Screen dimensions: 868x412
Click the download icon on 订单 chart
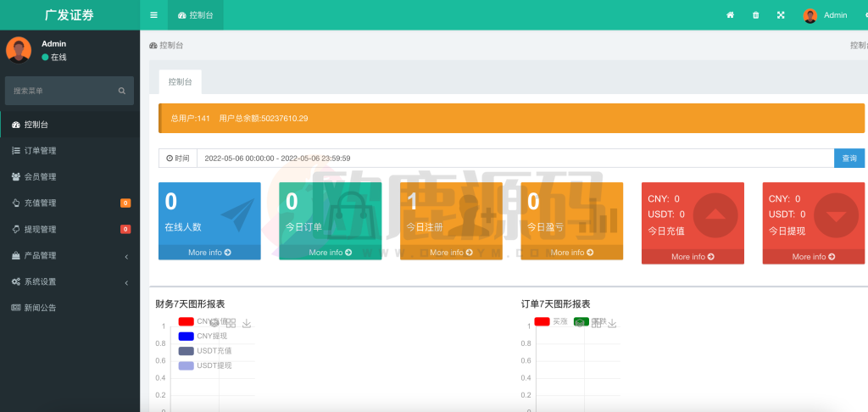point(612,323)
